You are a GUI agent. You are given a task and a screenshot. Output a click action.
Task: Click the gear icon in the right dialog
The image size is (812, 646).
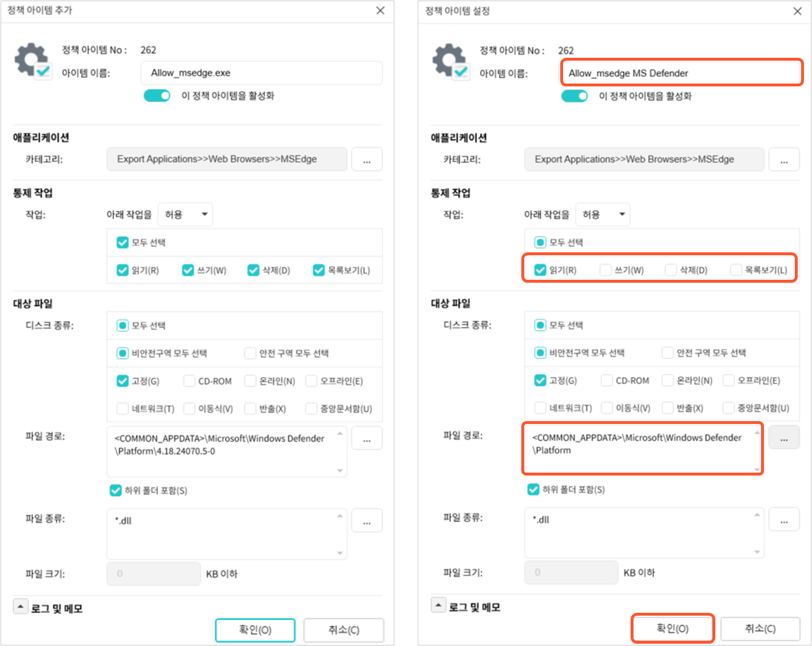point(451,61)
